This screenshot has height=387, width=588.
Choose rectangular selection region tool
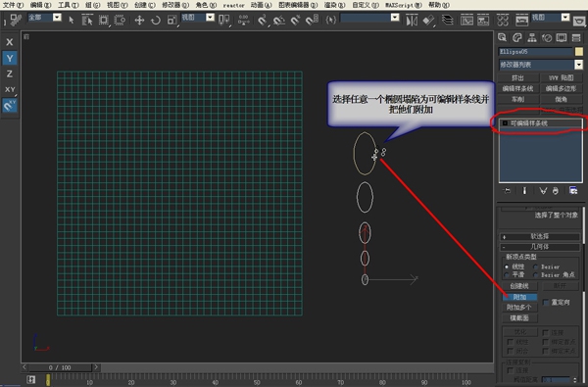click(x=104, y=20)
